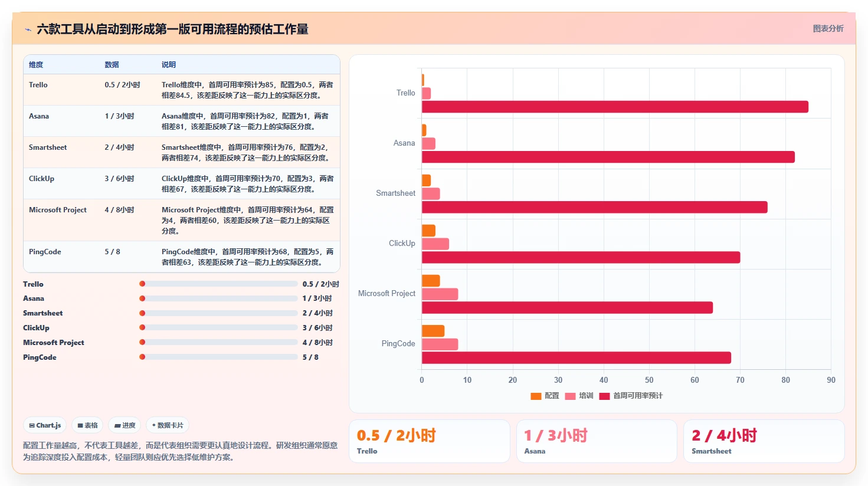868x486 pixels.
Task: Click Microsoft Project's orange 配置 chart bar
Action: (x=431, y=281)
